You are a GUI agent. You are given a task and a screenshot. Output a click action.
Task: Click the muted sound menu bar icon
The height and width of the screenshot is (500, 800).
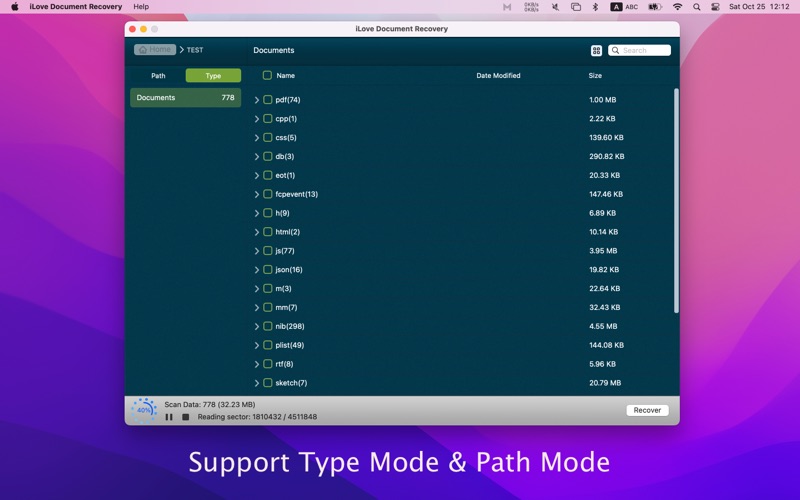(555, 7)
